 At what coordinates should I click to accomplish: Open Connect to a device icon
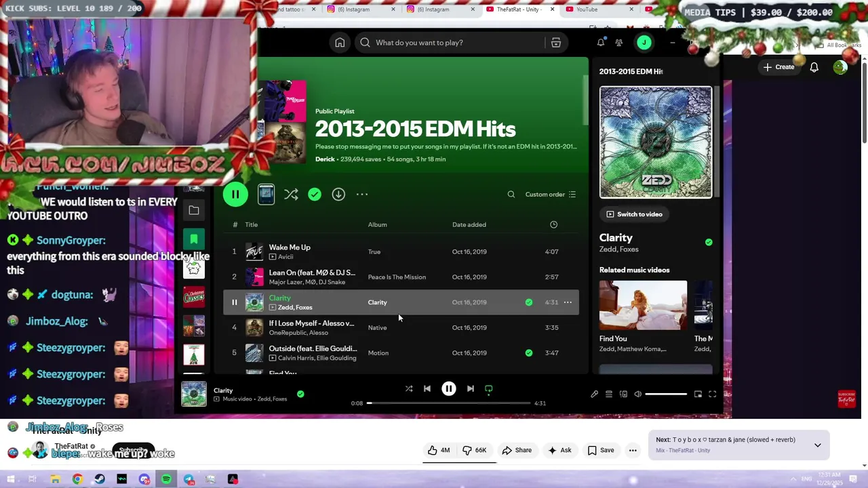[x=623, y=394]
